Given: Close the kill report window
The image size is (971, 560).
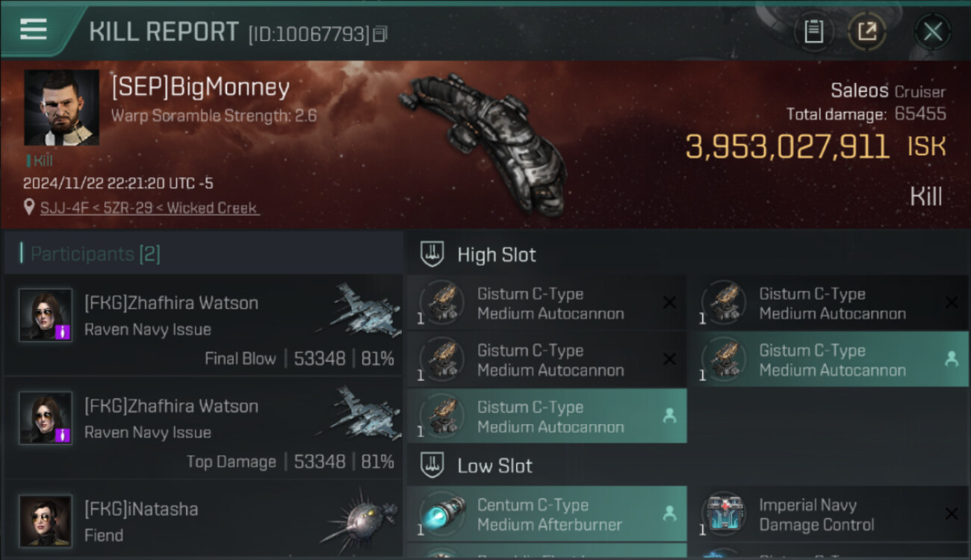Looking at the screenshot, I should click(x=933, y=31).
